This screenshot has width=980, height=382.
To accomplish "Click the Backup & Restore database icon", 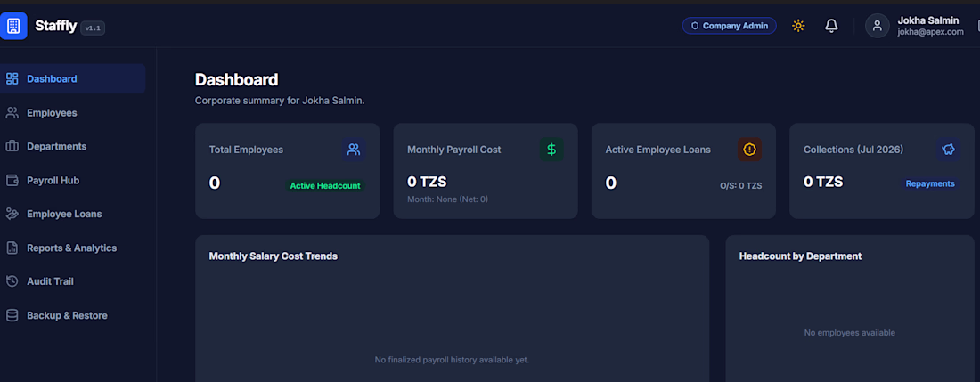I will (x=12, y=315).
